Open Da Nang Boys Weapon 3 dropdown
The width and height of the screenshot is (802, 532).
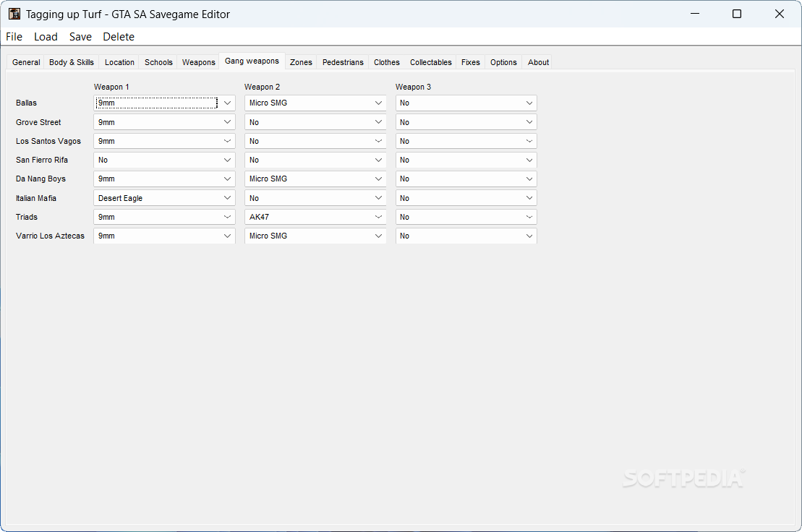[466, 179]
